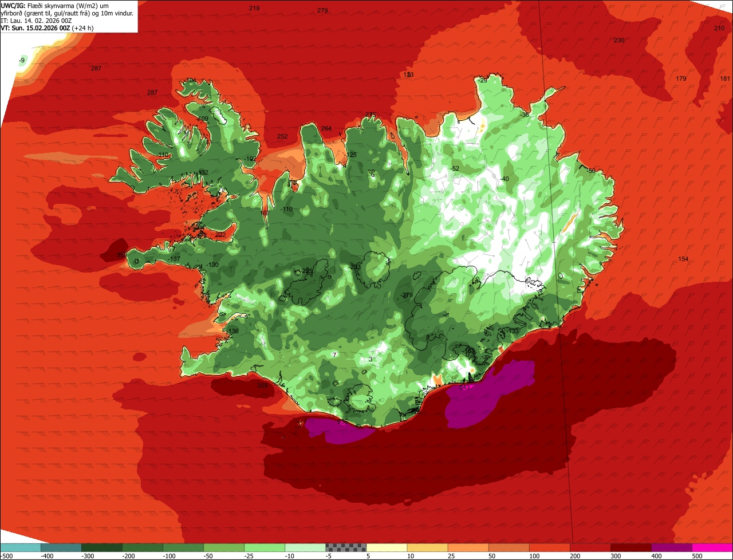Click the '-133' value near the southeast coast
The width and height of the screenshot is (733, 560).
pos(513,331)
